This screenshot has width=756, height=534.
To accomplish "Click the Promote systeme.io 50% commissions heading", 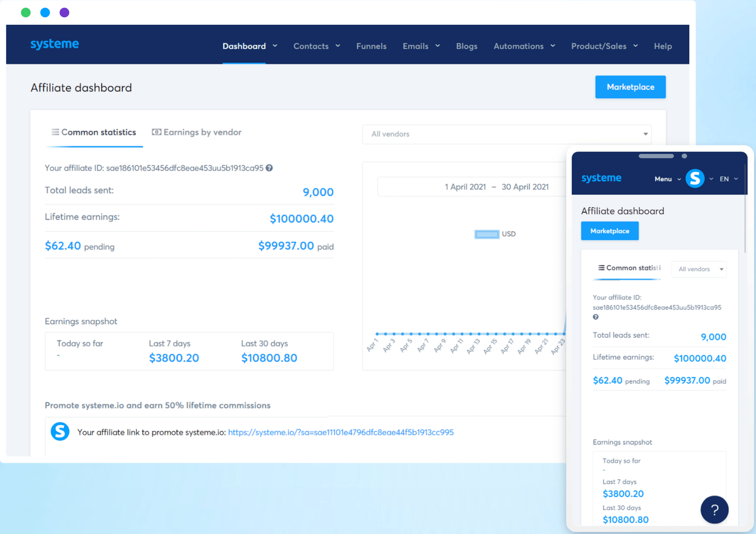I will (158, 406).
